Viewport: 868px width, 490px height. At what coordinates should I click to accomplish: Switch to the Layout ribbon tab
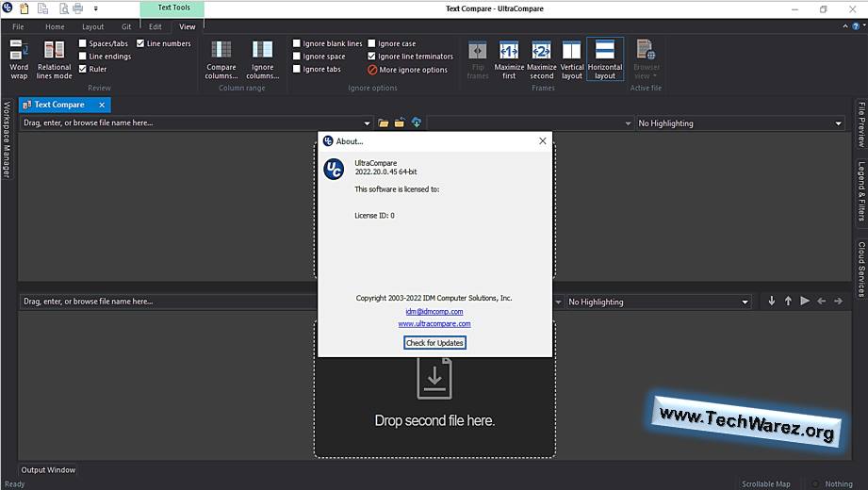click(x=92, y=26)
